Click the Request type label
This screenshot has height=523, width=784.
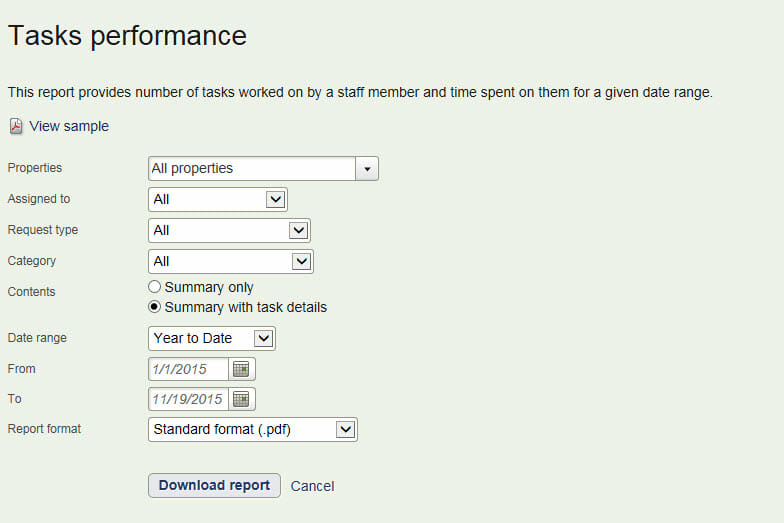(x=42, y=230)
